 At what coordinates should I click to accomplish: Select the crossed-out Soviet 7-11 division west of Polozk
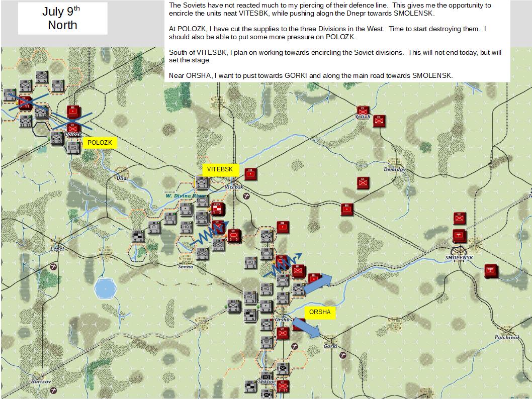click(26, 103)
